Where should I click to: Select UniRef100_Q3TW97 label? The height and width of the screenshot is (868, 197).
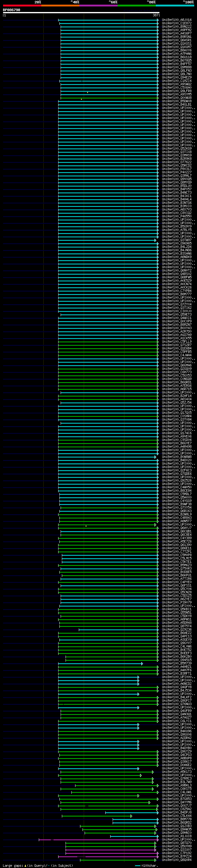177,240
